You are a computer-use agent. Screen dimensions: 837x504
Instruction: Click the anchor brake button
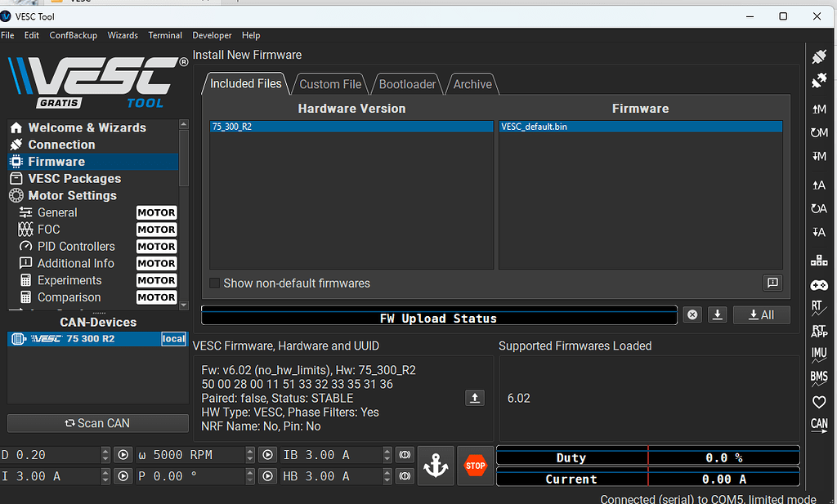436,466
